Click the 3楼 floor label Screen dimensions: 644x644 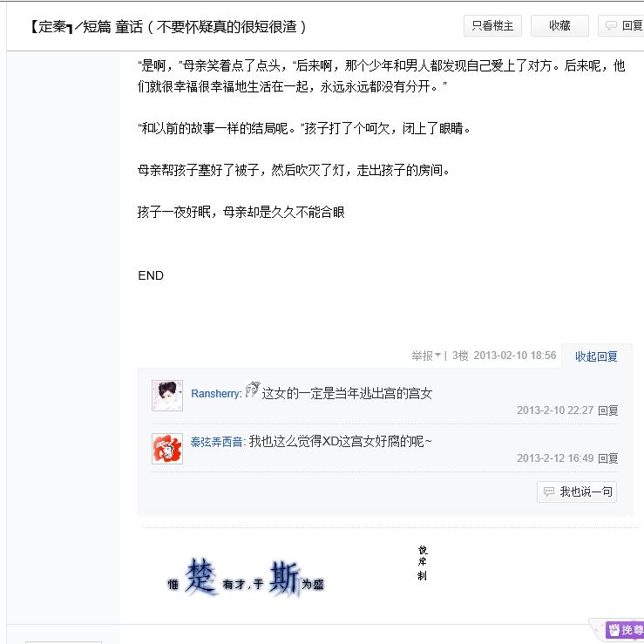pos(460,356)
